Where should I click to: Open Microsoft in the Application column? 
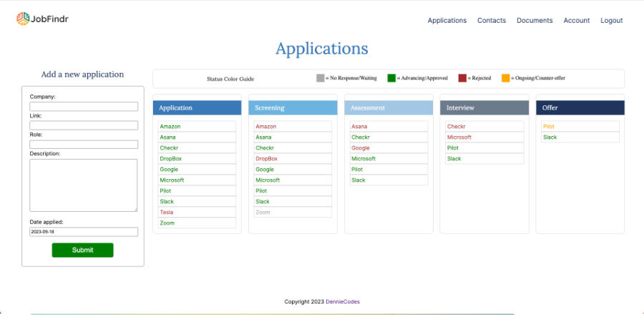[197, 180]
